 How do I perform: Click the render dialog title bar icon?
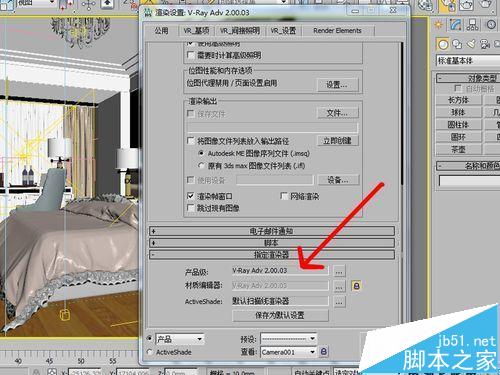(x=148, y=13)
